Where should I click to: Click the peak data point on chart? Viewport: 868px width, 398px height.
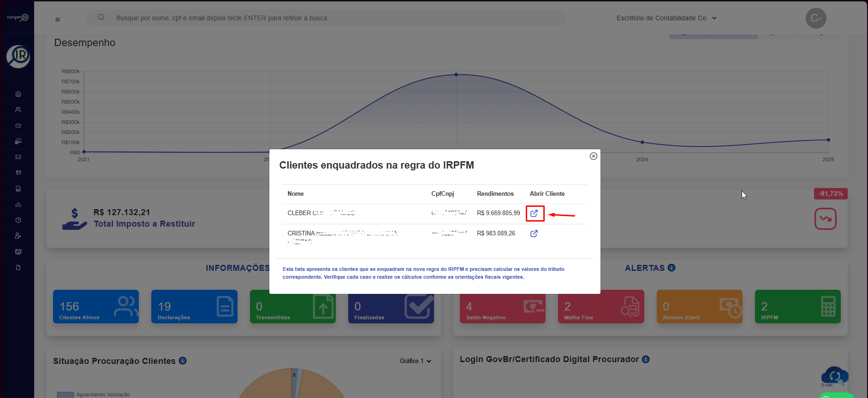456,75
